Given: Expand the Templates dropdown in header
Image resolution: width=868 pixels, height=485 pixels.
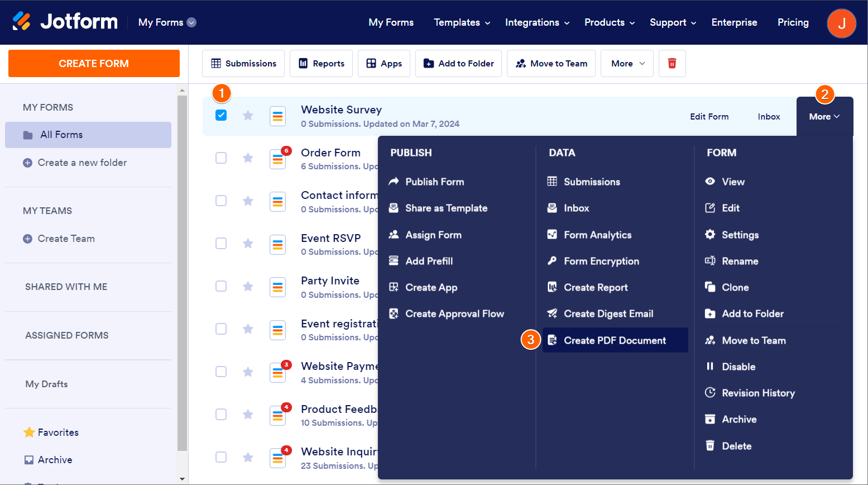Looking at the screenshot, I should pyautogui.click(x=462, y=22).
